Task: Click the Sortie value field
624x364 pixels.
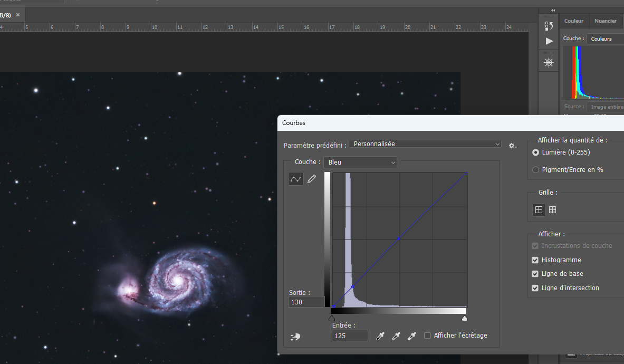Action: (x=306, y=302)
